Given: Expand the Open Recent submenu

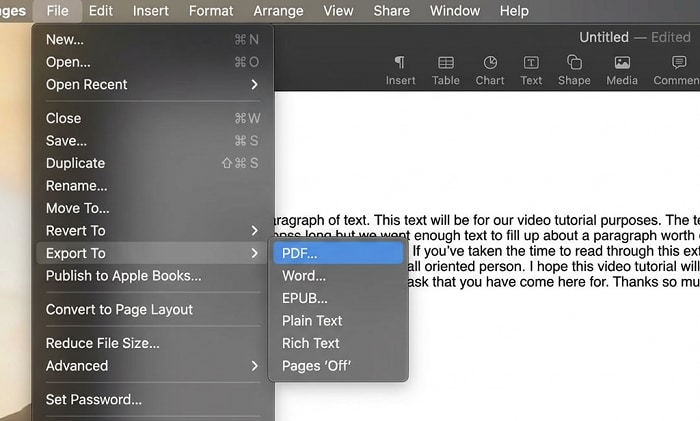Looking at the screenshot, I should click(x=152, y=84).
